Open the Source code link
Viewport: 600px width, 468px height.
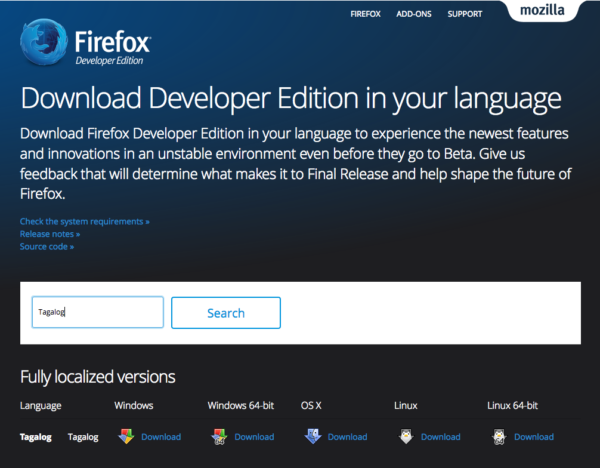coord(47,247)
